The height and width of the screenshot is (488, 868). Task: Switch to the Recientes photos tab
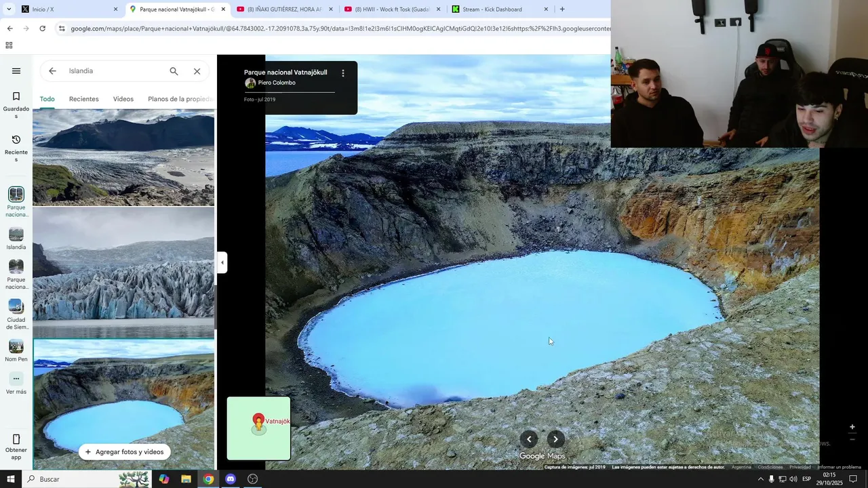[x=83, y=99]
